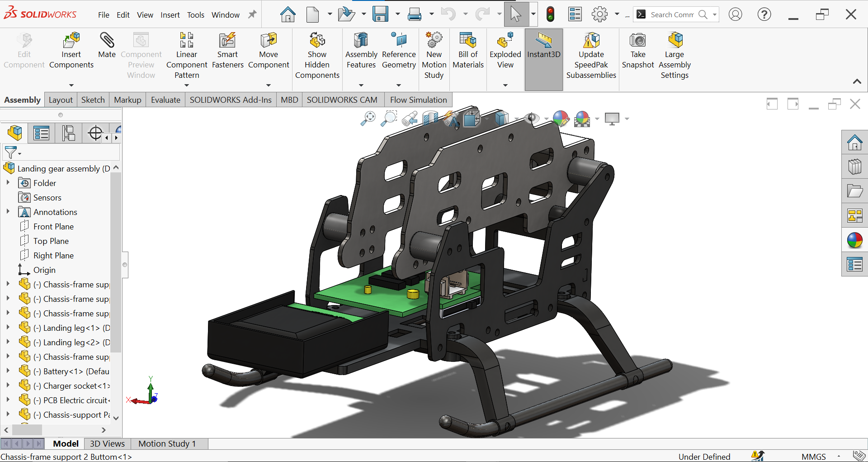This screenshot has height=462, width=868.
Task: Click the Exploded View tool
Action: pos(505,50)
